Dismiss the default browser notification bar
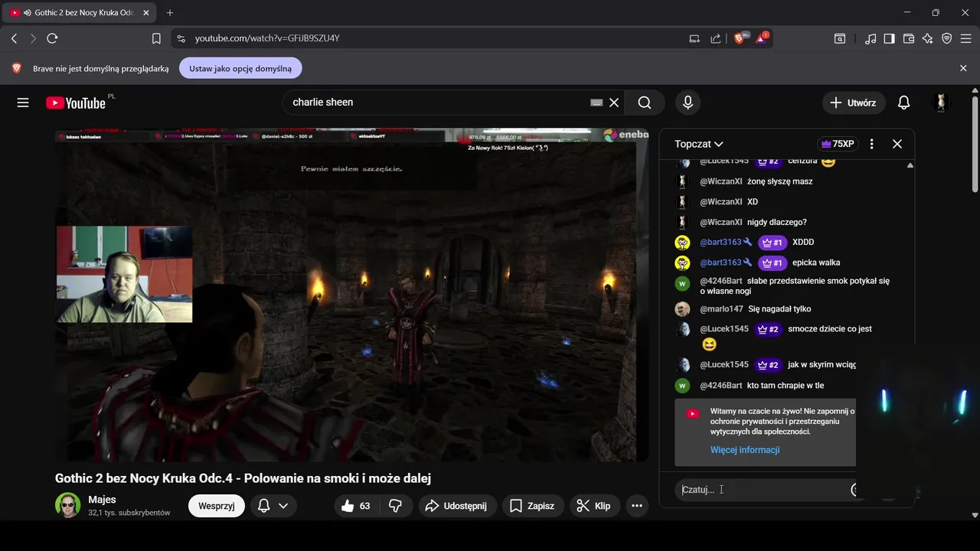Viewport: 980px width, 551px height. (x=963, y=68)
